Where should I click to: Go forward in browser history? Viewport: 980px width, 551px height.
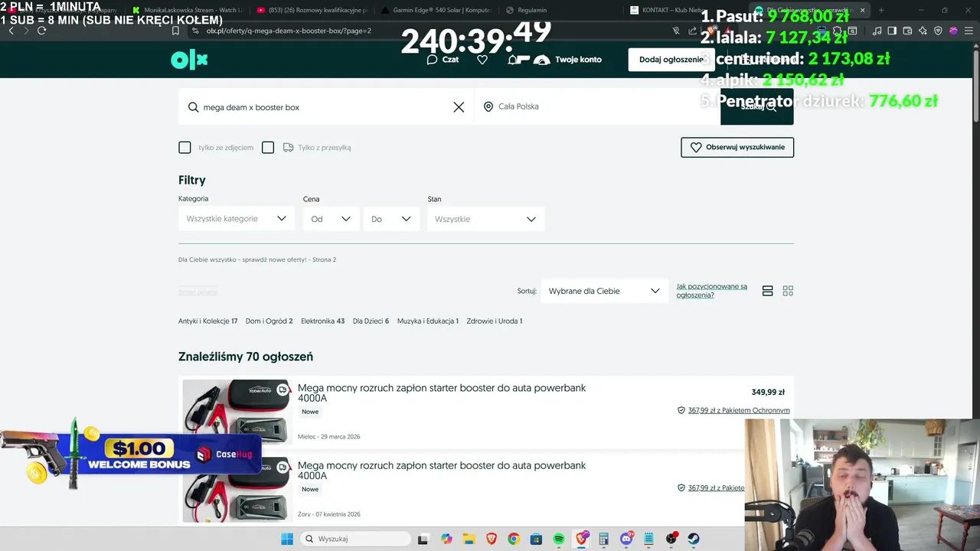coord(26,31)
